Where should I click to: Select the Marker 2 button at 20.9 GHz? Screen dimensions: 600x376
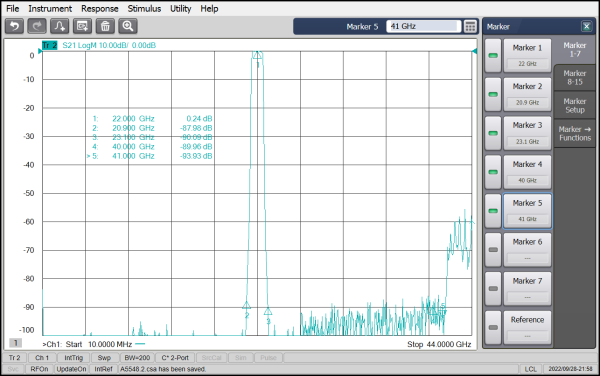[527, 94]
